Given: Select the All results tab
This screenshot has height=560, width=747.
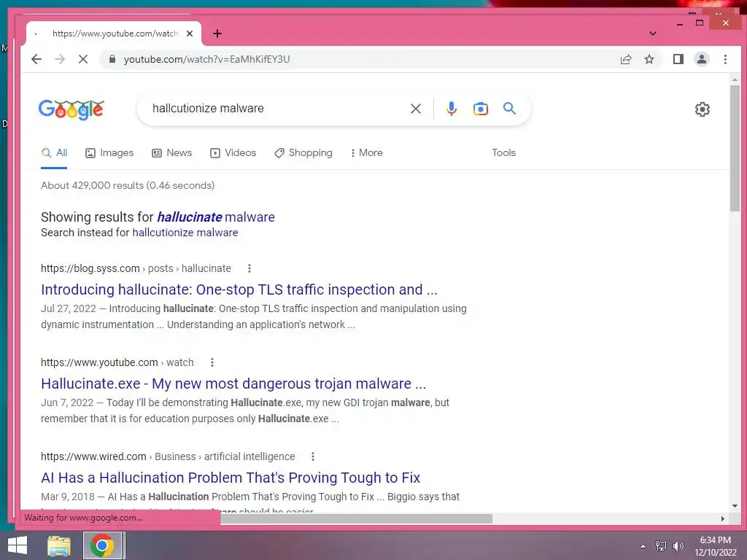Looking at the screenshot, I should click(54, 153).
